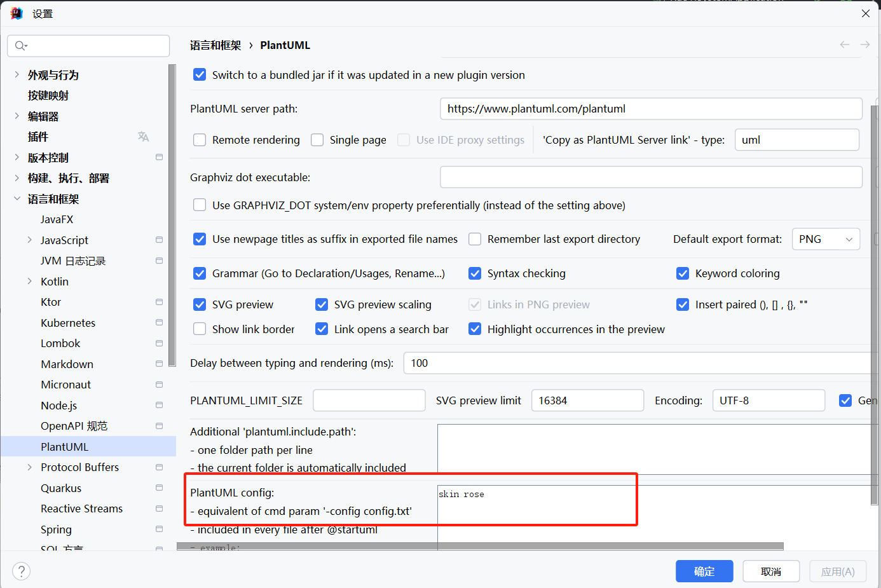Click project-level icon beside 版本控制

[159, 158]
